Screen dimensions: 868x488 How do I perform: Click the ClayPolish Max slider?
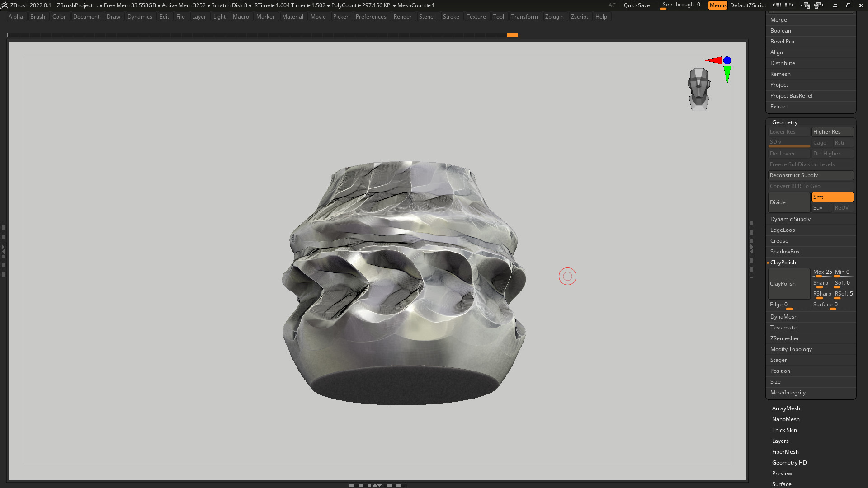click(x=822, y=273)
